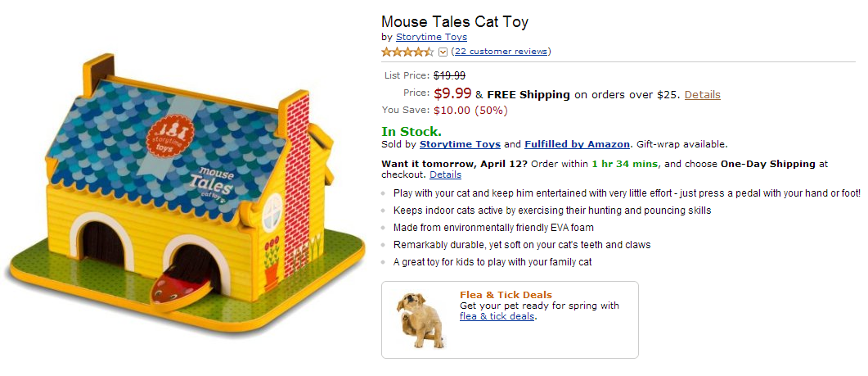Click the green In Stock status

[412, 131]
